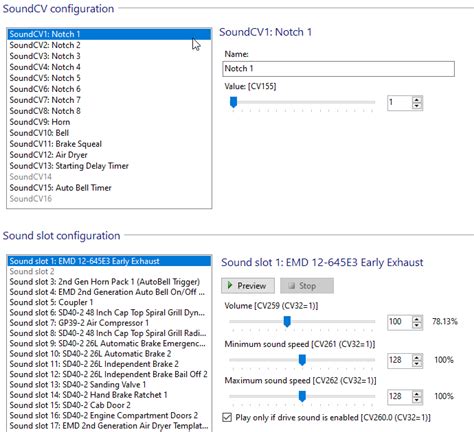Select 'Sound slot 5: Coupler 1'
Screen dimensions: 474x432
coord(109,303)
